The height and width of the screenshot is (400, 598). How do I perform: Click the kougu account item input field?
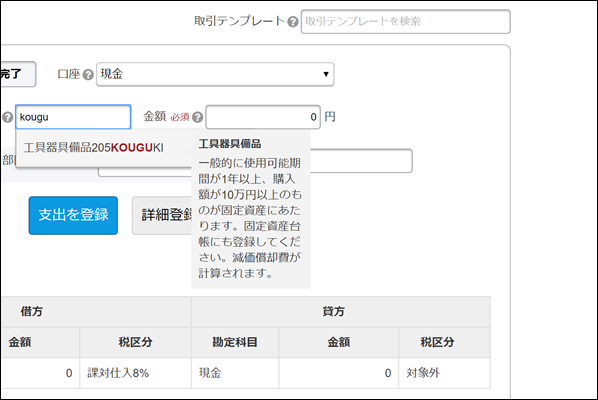pyautogui.click(x=73, y=117)
